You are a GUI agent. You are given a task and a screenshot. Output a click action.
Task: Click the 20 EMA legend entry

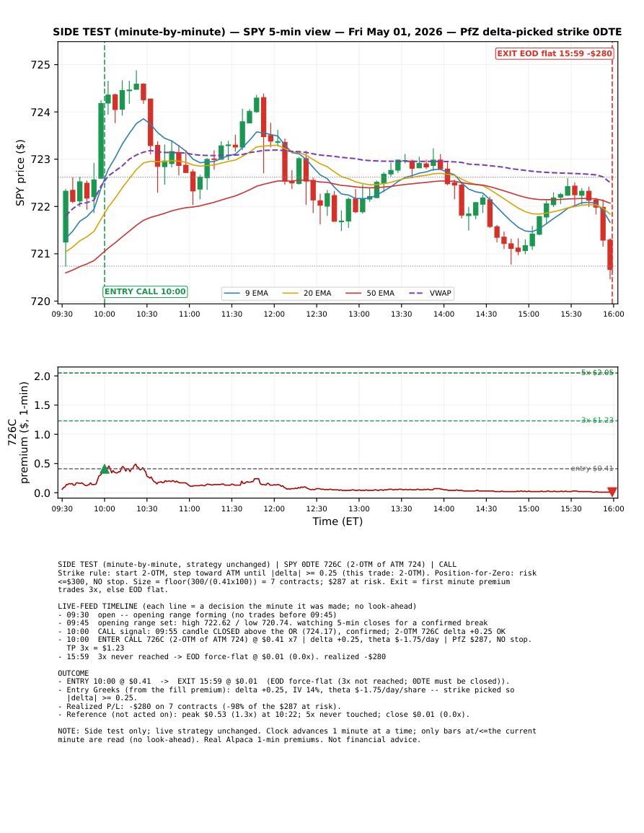pyautogui.click(x=306, y=294)
